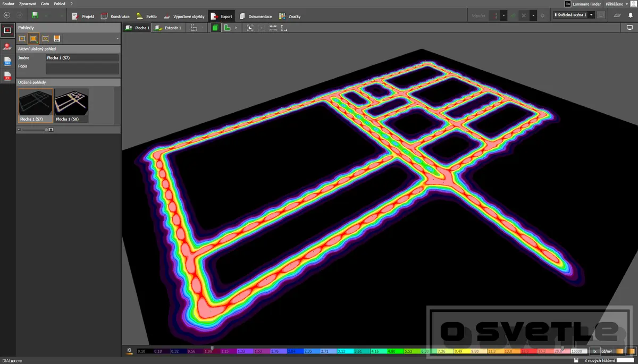Image resolution: width=638 pixels, height=364 pixels.
Task: Click the back navigation arrow
Action: point(7,15)
